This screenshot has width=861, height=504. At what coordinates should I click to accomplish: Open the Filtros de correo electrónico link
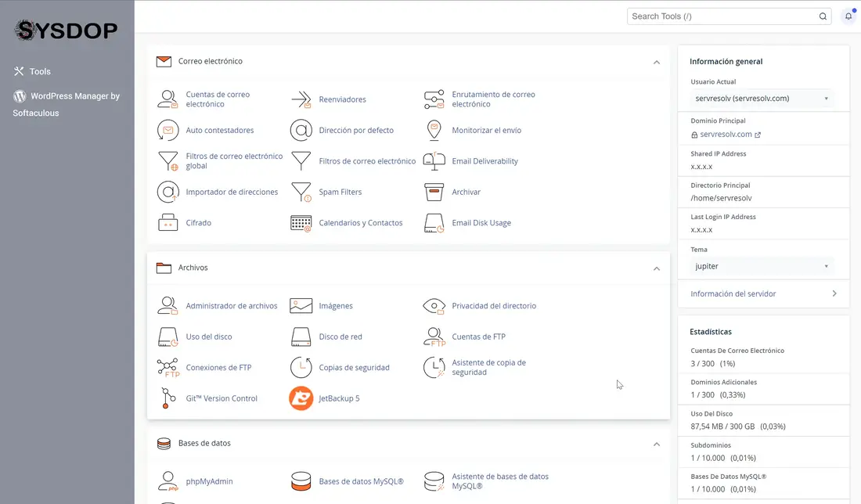367,161
